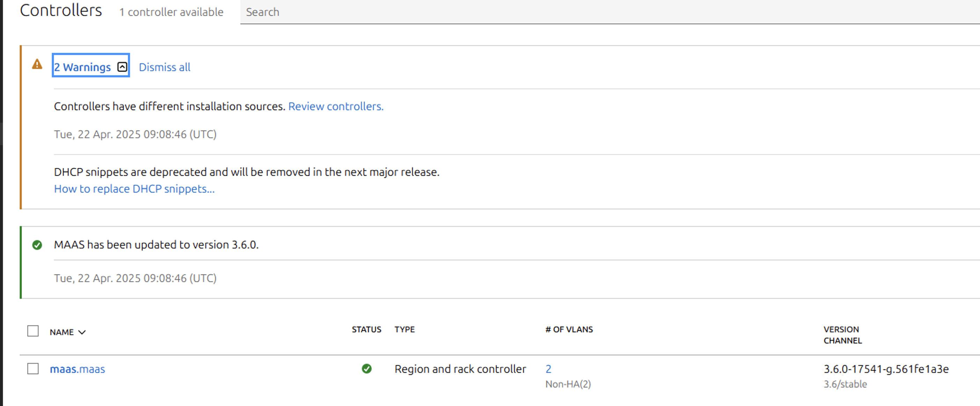Open the maas.maas controller details
Screen dimensions: 980x406
77,369
